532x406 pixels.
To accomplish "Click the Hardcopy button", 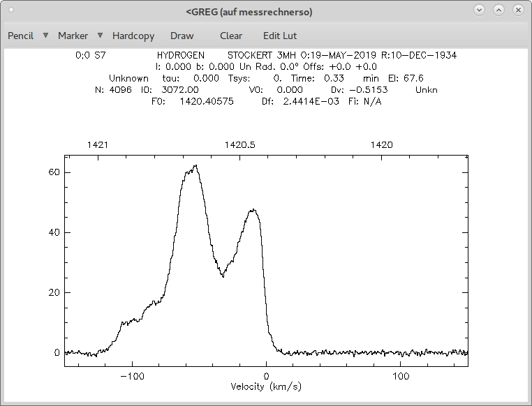I will click(x=133, y=36).
